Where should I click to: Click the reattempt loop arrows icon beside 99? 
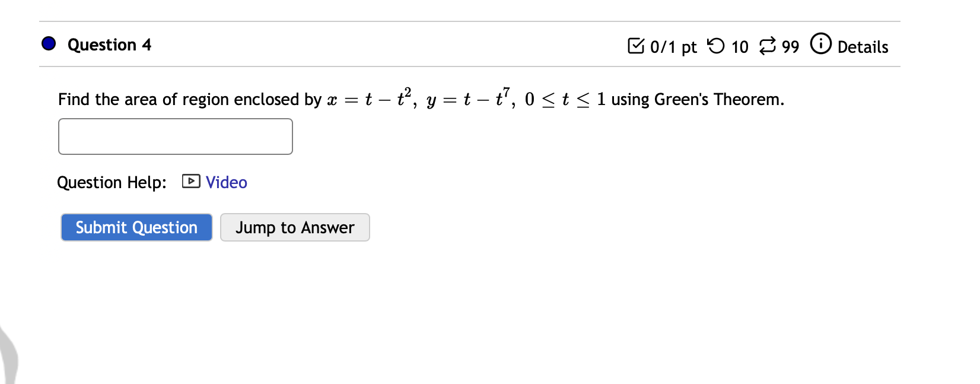pyautogui.click(x=768, y=46)
